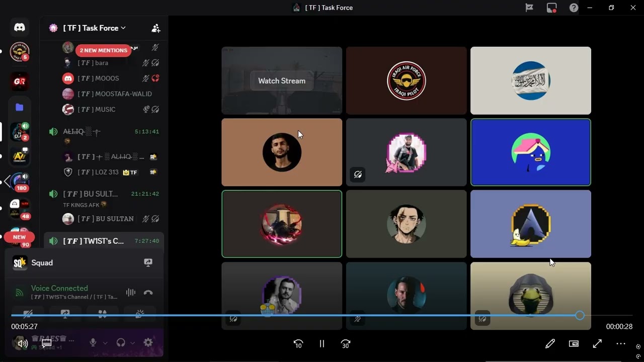Open the AV Community server icon
Screen dimensions: 644x362
[20, 157]
